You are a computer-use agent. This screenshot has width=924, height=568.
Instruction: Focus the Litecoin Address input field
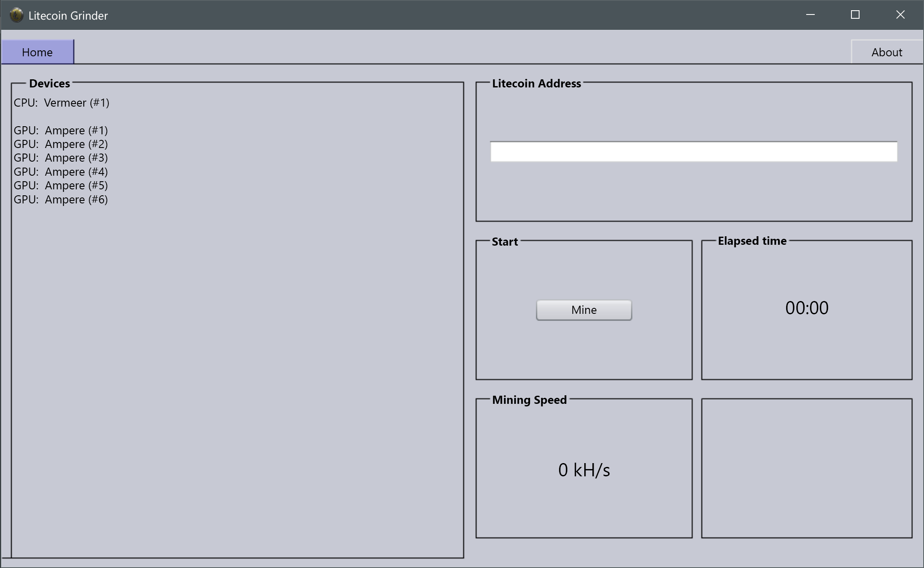point(693,152)
